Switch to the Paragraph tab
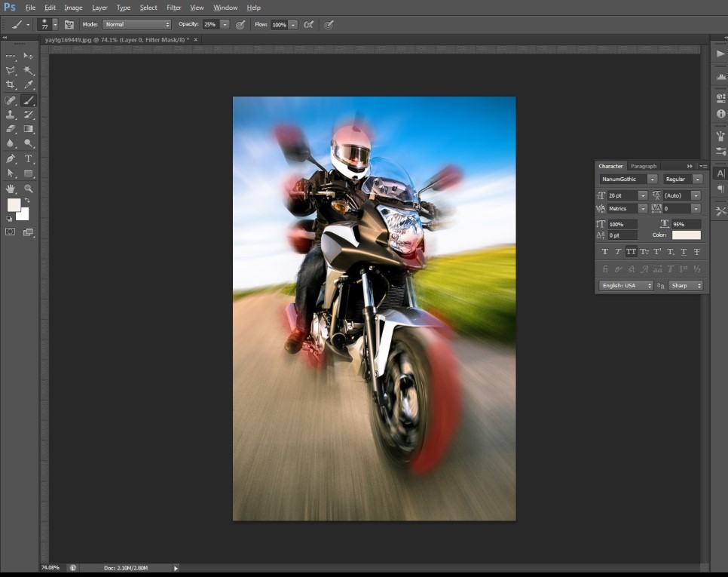 coord(644,166)
